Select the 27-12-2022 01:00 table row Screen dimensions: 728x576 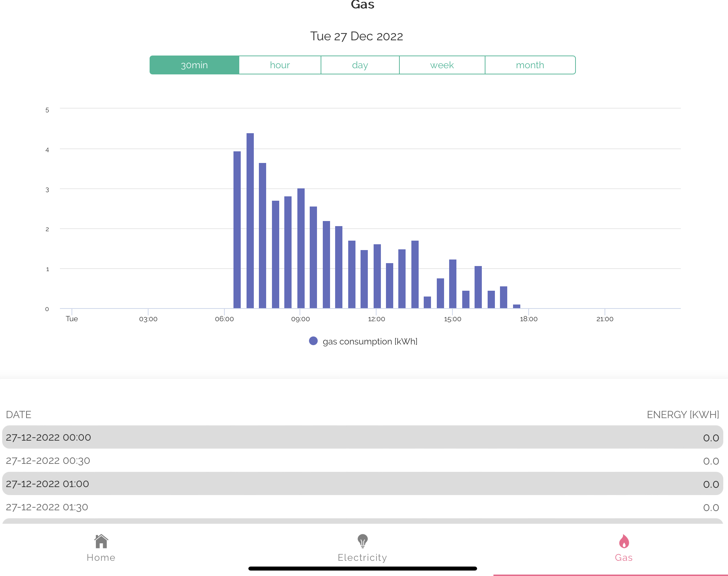362,484
